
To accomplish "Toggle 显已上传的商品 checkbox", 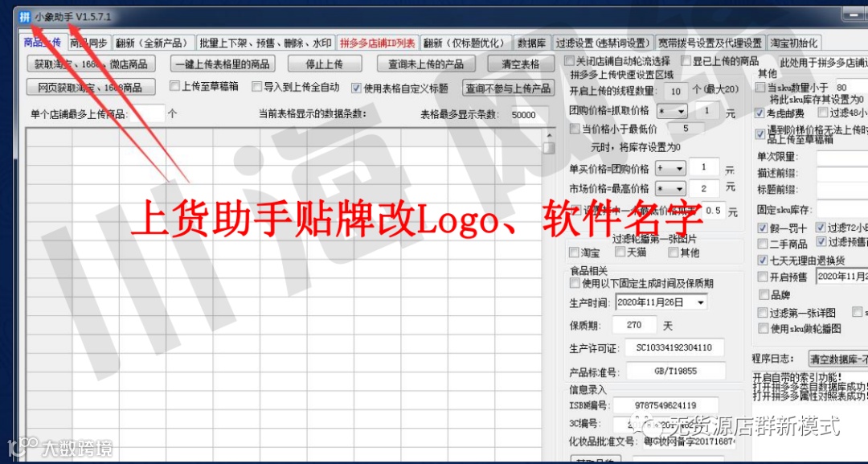I will [x=686, y=60].
